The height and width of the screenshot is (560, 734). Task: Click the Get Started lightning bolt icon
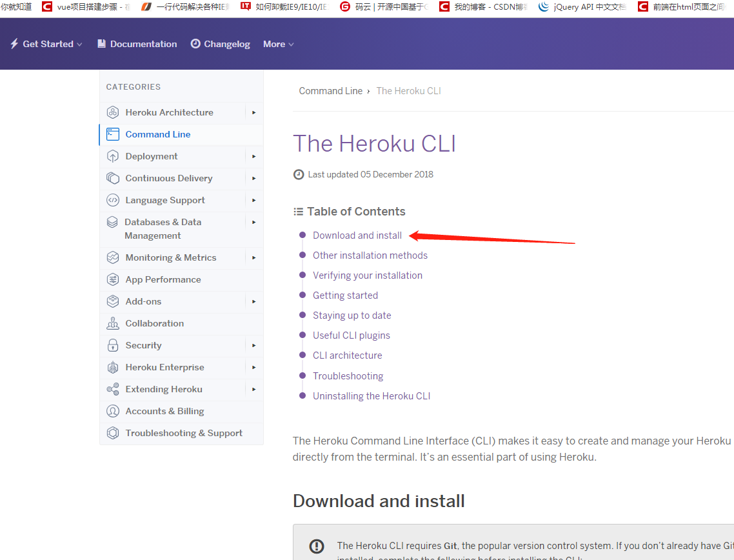(x=13, y=43)
